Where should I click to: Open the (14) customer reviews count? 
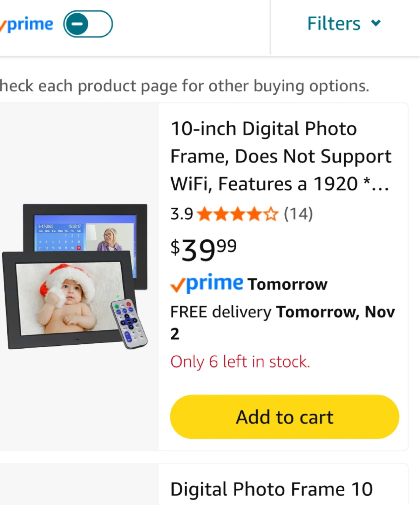click(298, 214)
